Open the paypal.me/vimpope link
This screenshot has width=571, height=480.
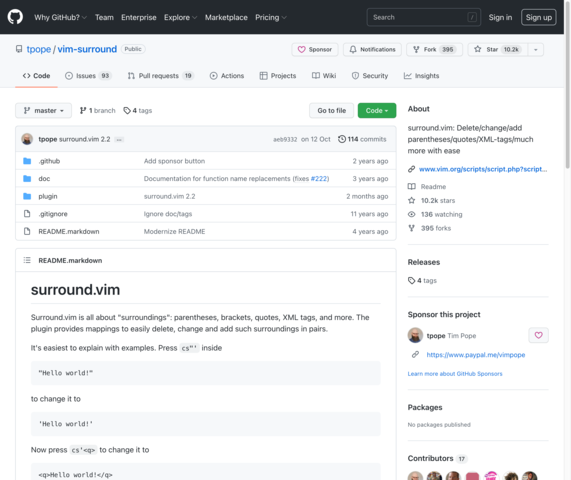coord(476,355)
